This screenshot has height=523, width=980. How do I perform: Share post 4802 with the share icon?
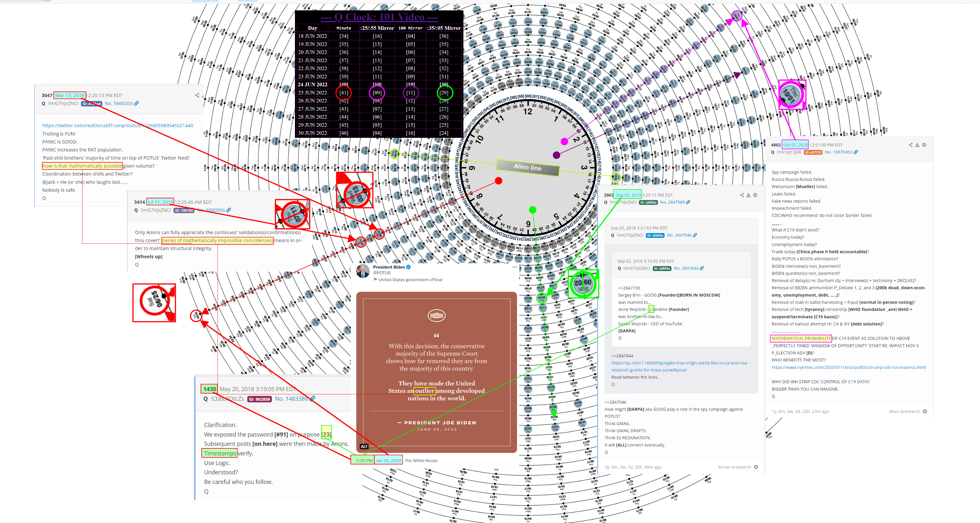click(910, 145)
